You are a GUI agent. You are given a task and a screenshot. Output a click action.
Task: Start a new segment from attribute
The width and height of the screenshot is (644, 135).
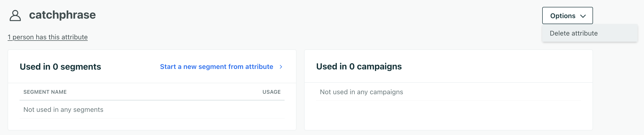coord(216,67)
